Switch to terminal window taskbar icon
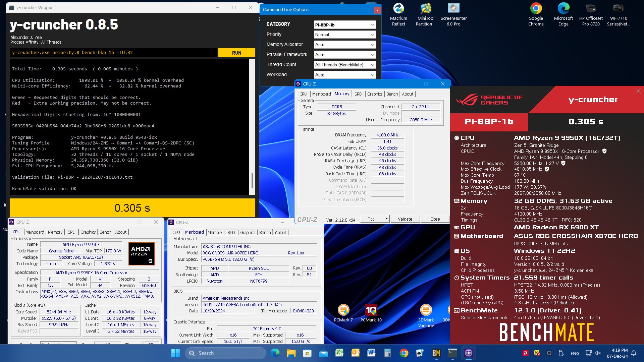Image resolution: width=644 pixels, height=362 pixels. 452,353
